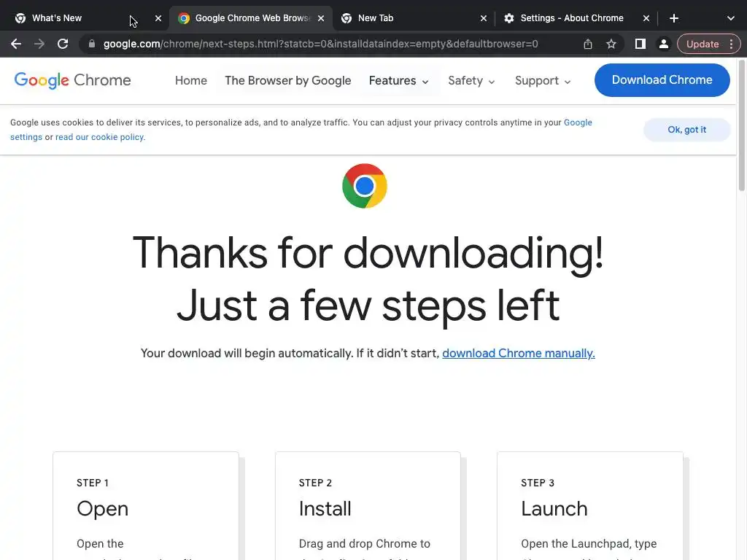Click the Step 2 Install card

point(368,506)
